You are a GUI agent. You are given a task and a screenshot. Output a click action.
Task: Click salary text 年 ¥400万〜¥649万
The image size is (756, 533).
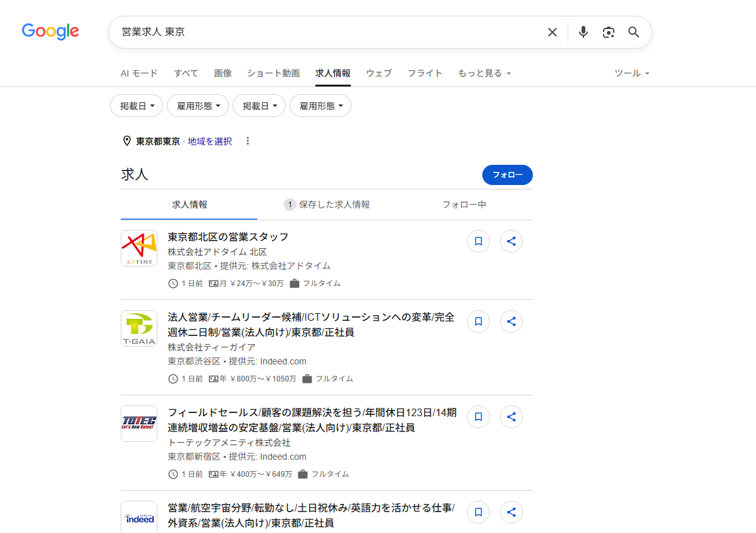(x=255, y=474)
